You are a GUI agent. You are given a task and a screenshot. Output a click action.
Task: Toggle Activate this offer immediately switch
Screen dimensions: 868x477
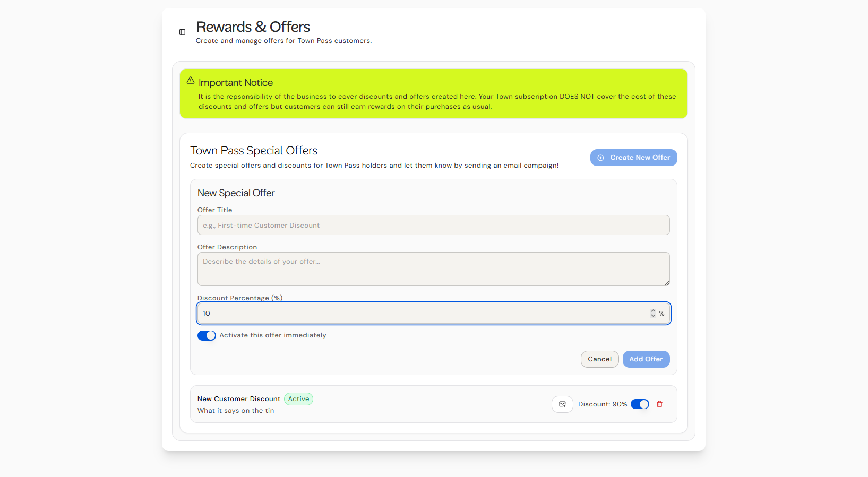207,335
